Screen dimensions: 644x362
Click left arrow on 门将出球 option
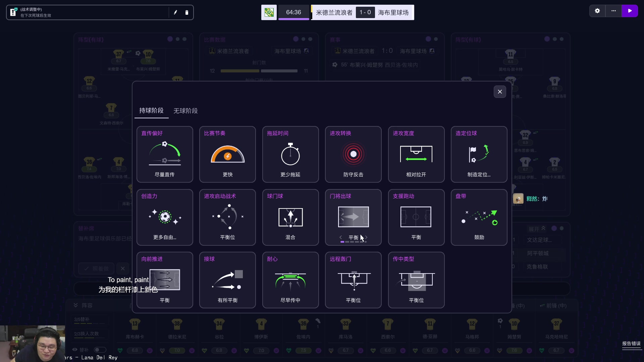(x=341, y=237)
